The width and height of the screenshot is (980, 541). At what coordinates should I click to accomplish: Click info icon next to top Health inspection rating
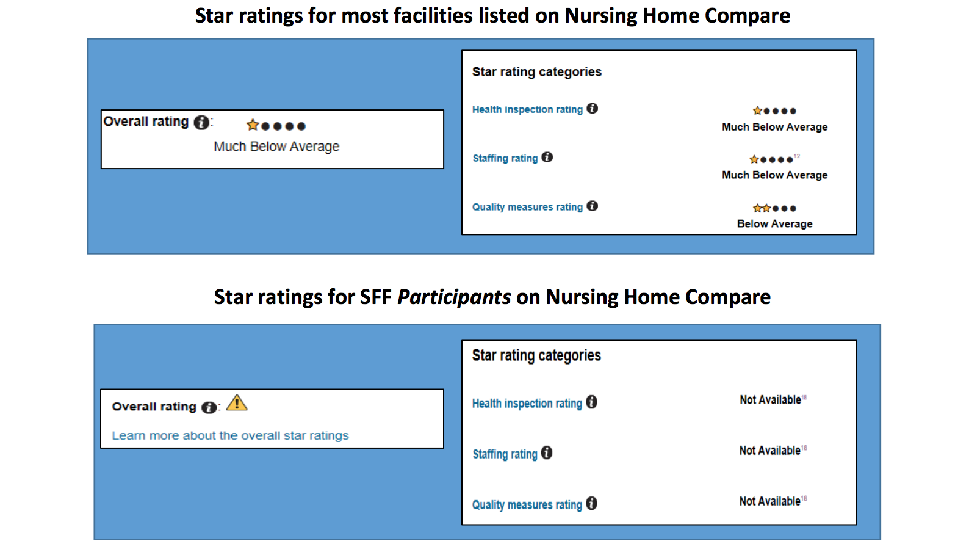593,108
